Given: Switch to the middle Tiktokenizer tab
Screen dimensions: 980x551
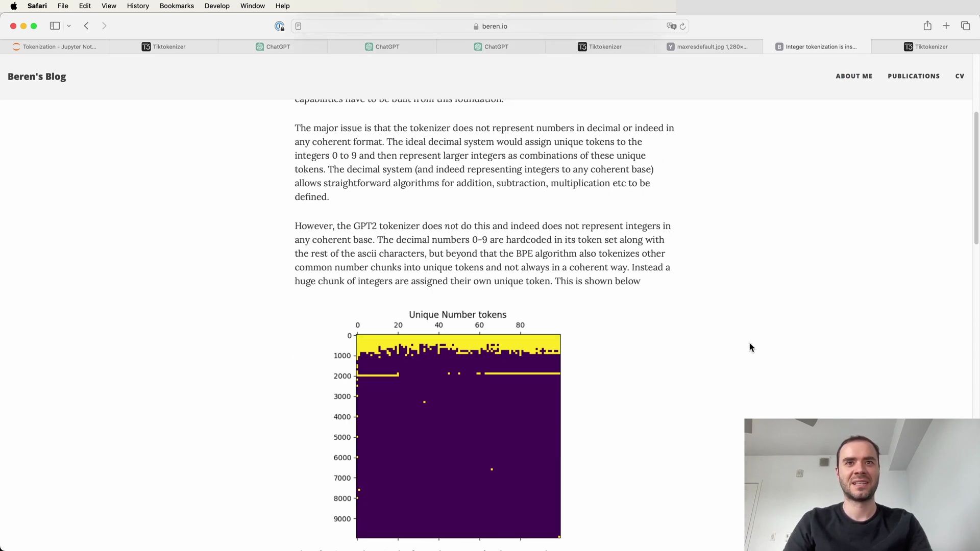Looking at the screenshot, I should tap(600, 46).
